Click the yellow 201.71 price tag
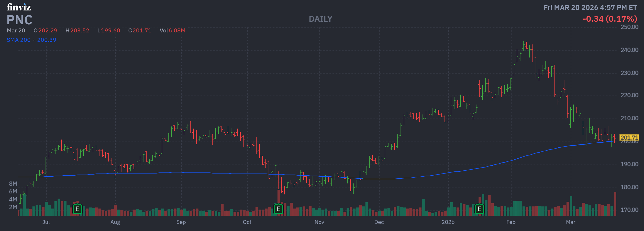 point(629,137)
